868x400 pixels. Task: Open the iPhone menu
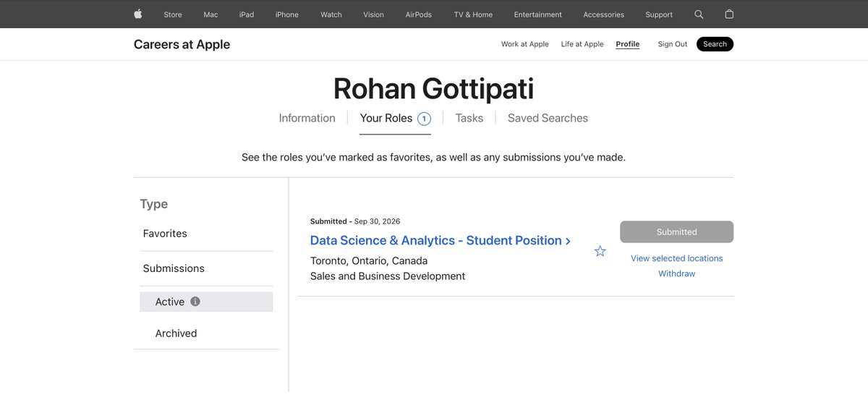(287, 14)
